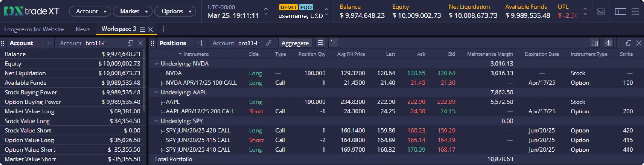644x165 pixels.
Task: Select the NVDA stock position row
Action: tap(396, 73)
